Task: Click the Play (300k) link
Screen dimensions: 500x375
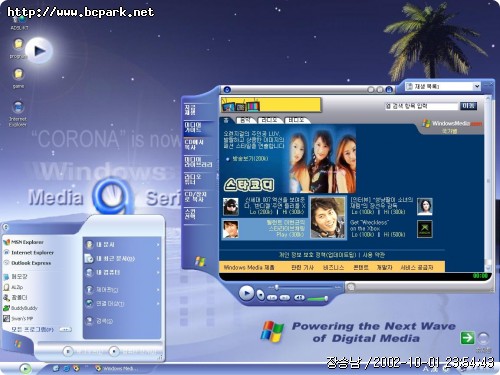Action: [x=290, y=235]
